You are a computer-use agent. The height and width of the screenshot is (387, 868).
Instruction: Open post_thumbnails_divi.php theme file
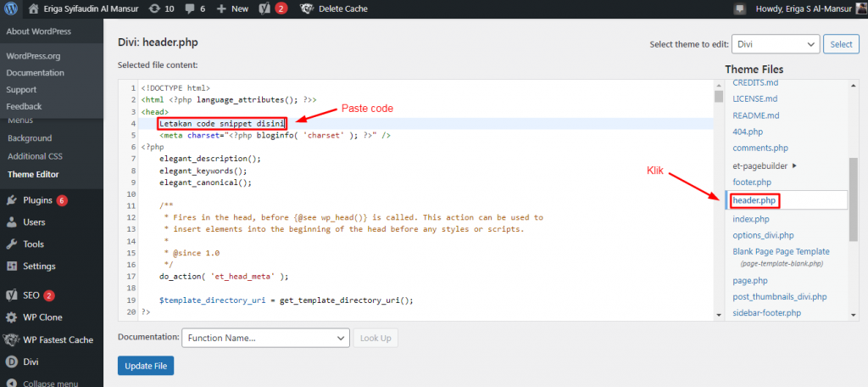coord(780,297)
